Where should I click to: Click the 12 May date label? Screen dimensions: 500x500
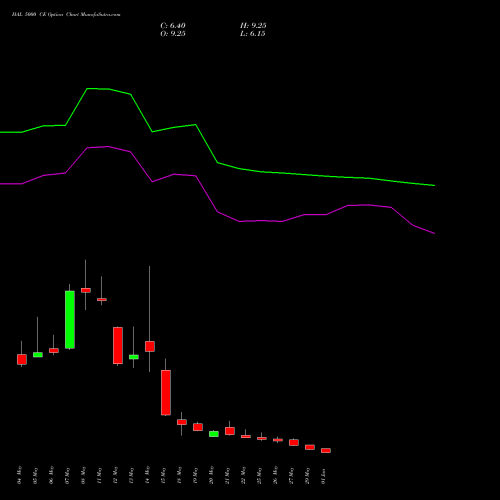coord(115,475)
